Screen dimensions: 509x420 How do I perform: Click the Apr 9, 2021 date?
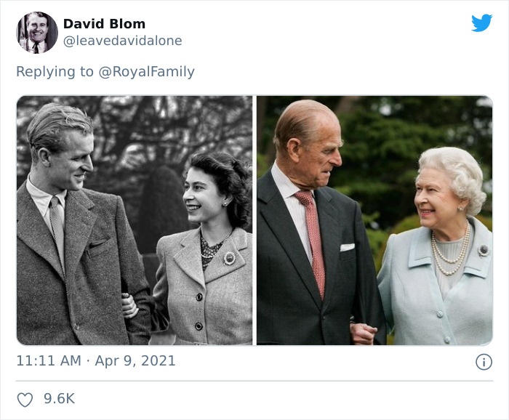(134, 360)
